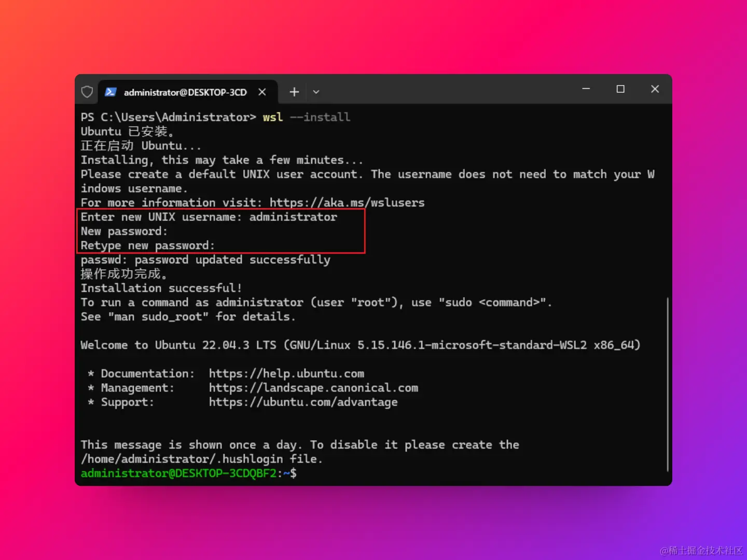Image resolution: width=747 pixels, height=560 pixels.
Task: Click the Enter new UNIX username line
Action: pos(209,217)
